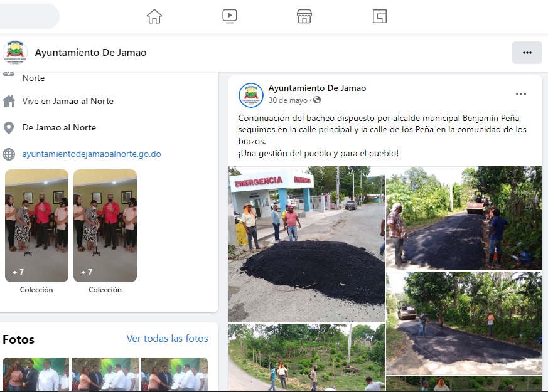This screenshot has height=392, width=548.
Task: Open ayuntamientodejamaoalnorte.go.do website link
Action: tap(92, 154)
